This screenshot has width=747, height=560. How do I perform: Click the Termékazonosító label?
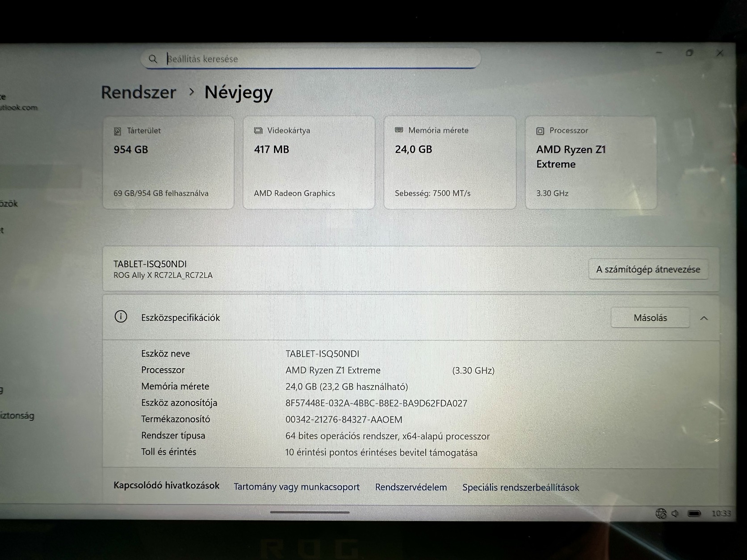(176, 419)
